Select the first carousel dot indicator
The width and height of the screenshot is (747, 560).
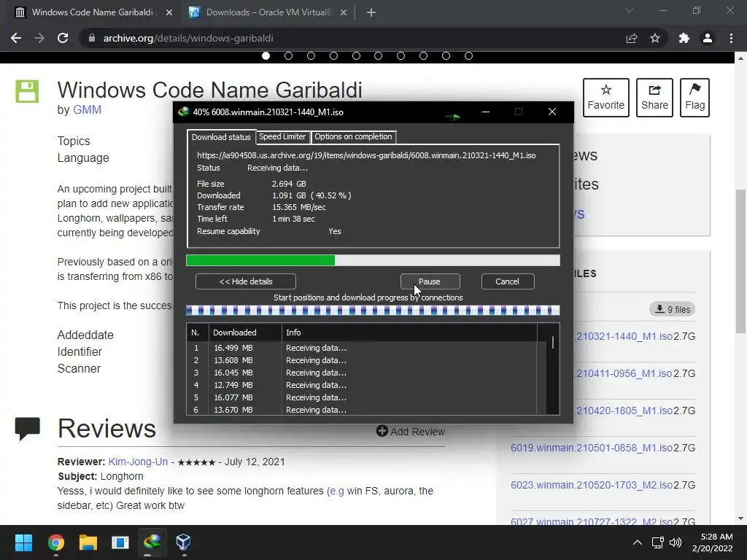click(x=266, y=56)
